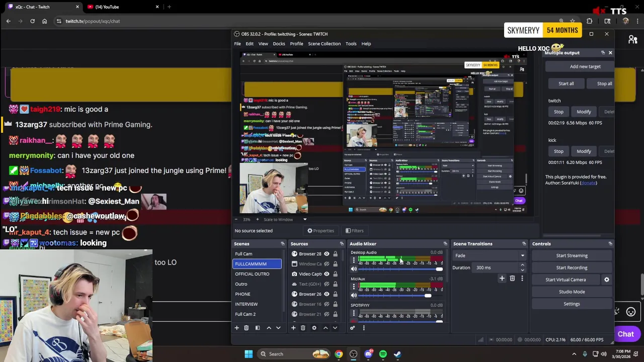Open OBS Settings from Controls
The image size is (644, 362).
[572, 304]
